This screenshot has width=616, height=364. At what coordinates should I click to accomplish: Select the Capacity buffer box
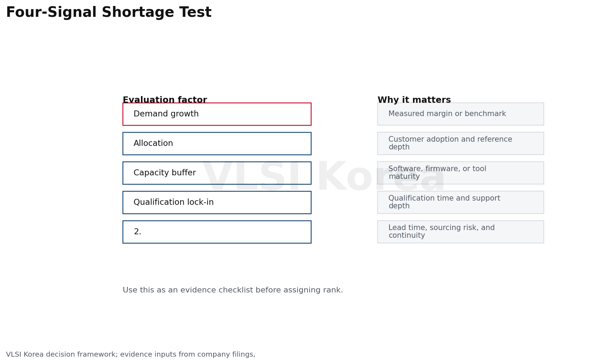[x=217, y=173]
